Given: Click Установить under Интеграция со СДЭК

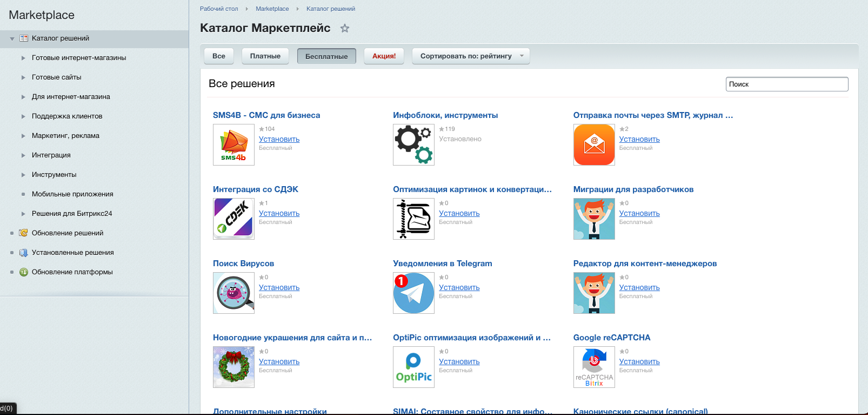Looking at the screenshot, I should click(279, 213).
